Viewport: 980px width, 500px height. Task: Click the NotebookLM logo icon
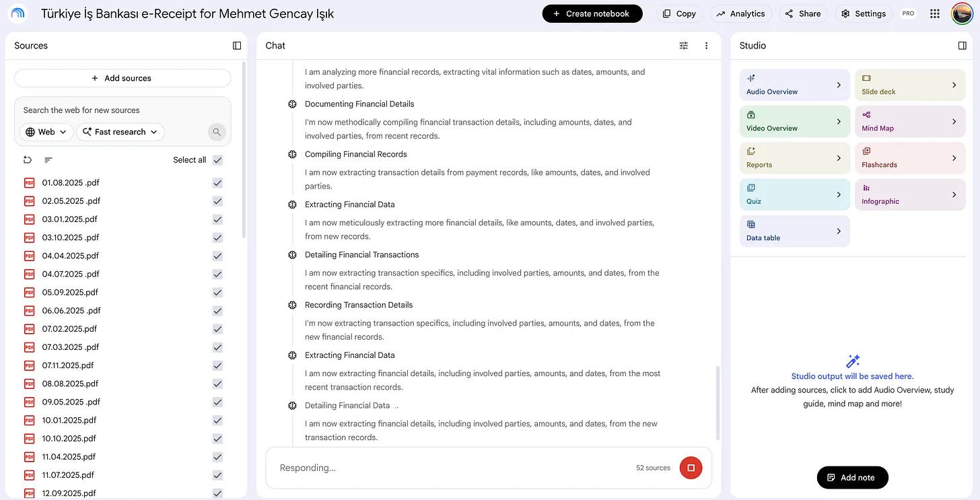pos(17,13)
